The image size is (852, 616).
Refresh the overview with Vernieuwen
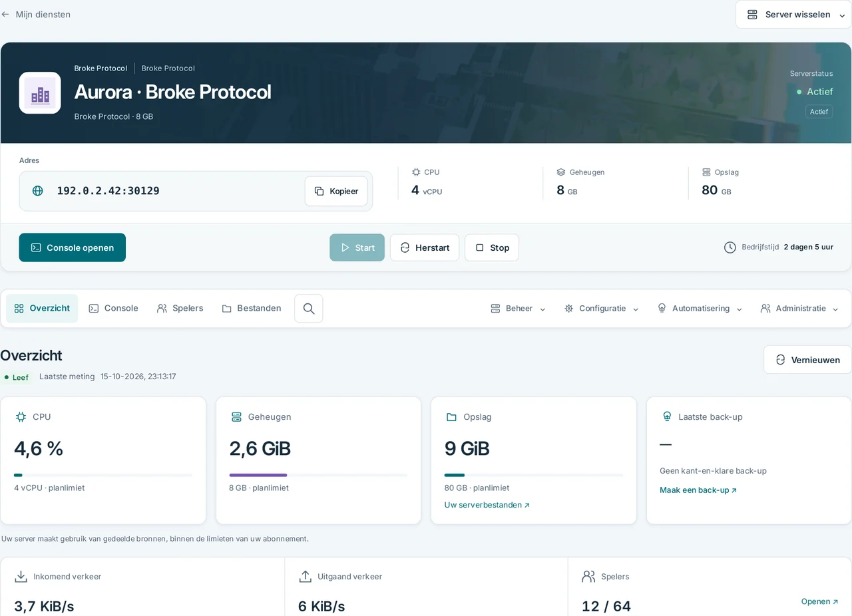click(807, 360)
